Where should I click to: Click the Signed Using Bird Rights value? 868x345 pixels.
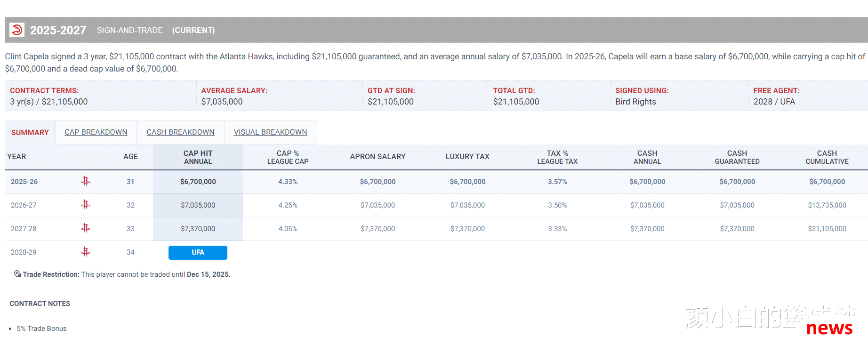pos(635,102)
